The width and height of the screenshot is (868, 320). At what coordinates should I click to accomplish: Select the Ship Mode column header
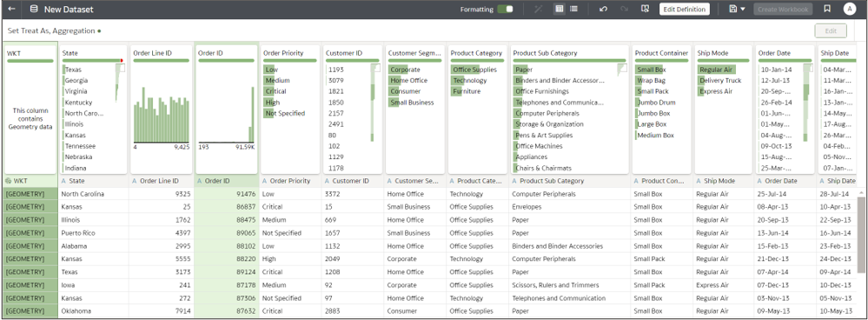coord(724,181)
